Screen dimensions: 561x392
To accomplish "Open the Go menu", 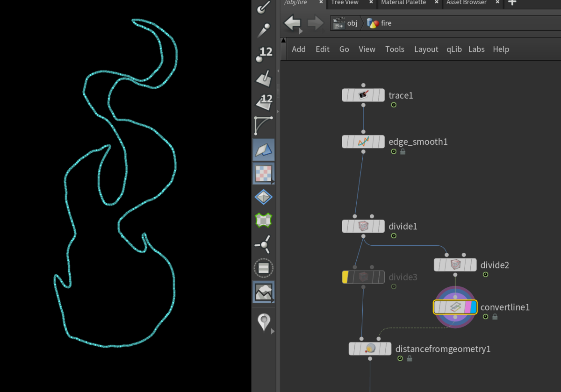I will pos(344,49).
